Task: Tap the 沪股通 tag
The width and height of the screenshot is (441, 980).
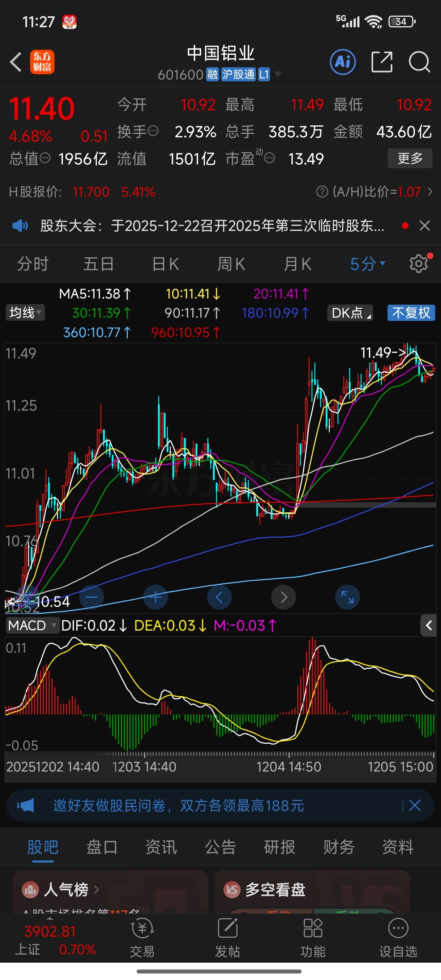Action: coord(238,74)
